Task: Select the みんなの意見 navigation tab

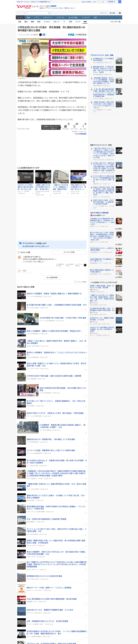Action: [x=73, y=17]
